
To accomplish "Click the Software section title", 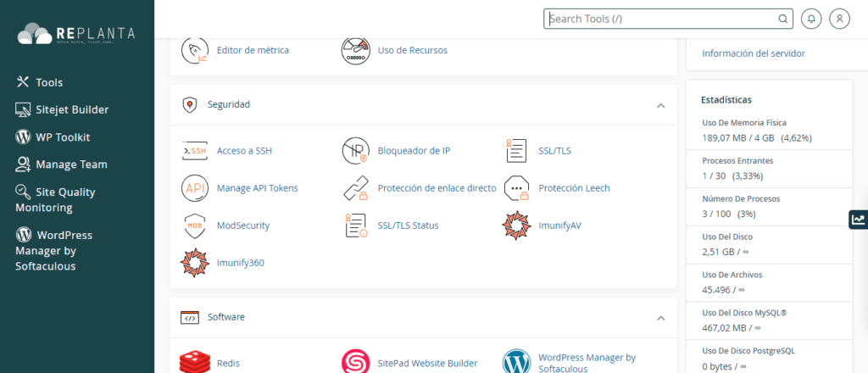I will (225, 317).
